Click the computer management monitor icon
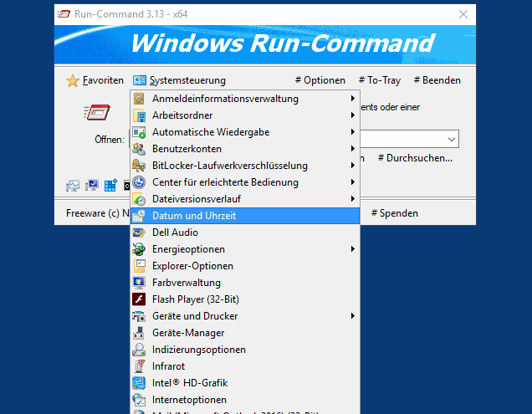This screenshot has width=532, height=414. (x=92, y=186)
